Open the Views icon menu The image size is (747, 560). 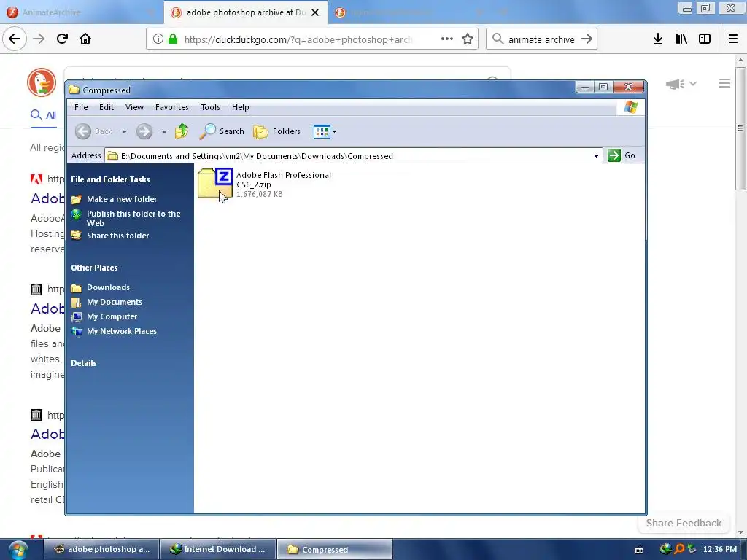pyautogui.click(x=325, y=131)
